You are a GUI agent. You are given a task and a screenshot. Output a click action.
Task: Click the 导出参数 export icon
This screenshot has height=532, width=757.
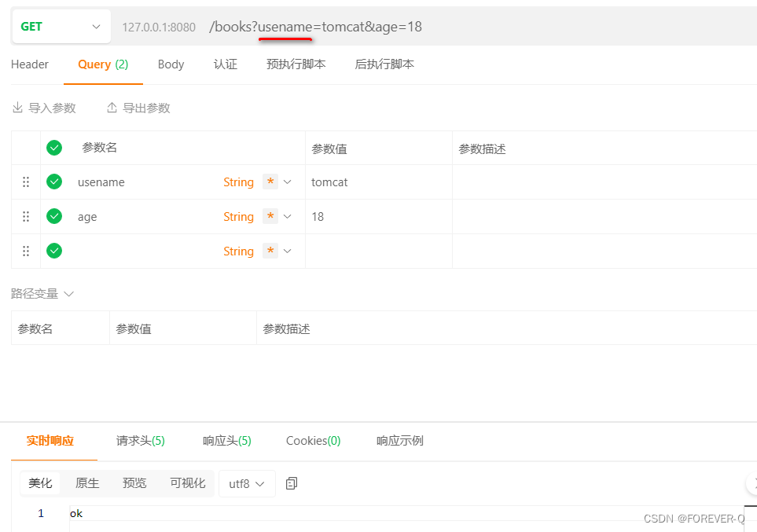point(112,108)
